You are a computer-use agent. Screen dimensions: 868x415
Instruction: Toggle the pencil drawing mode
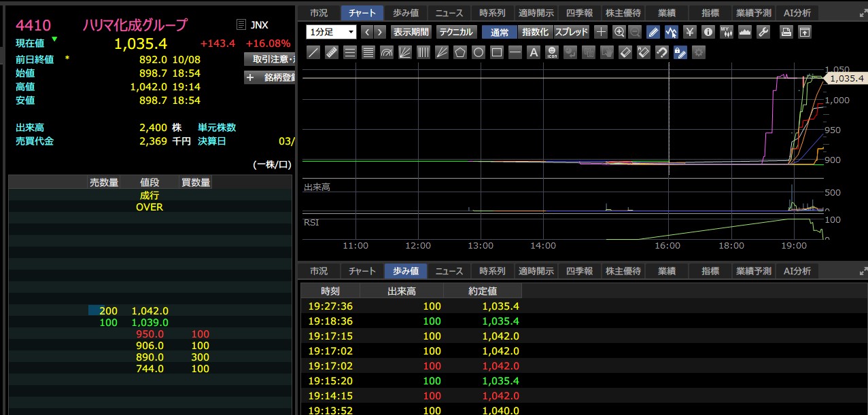point(653,32)
